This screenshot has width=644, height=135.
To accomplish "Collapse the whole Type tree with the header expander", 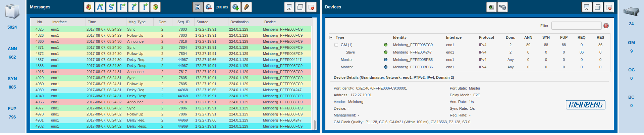I will 331,37.
